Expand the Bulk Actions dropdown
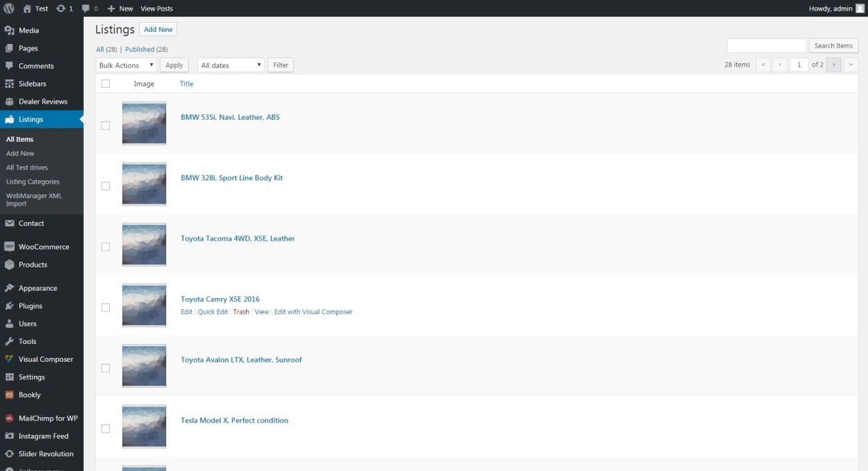The width and height of the screenshot is (868, 471). [x=126, y=65]
